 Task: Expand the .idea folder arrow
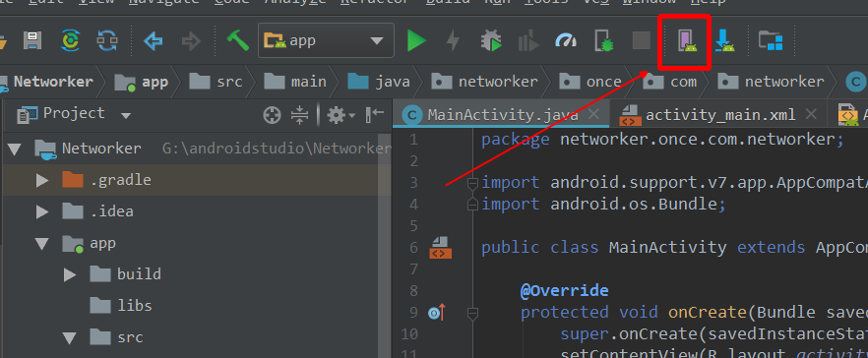point(42,211)
